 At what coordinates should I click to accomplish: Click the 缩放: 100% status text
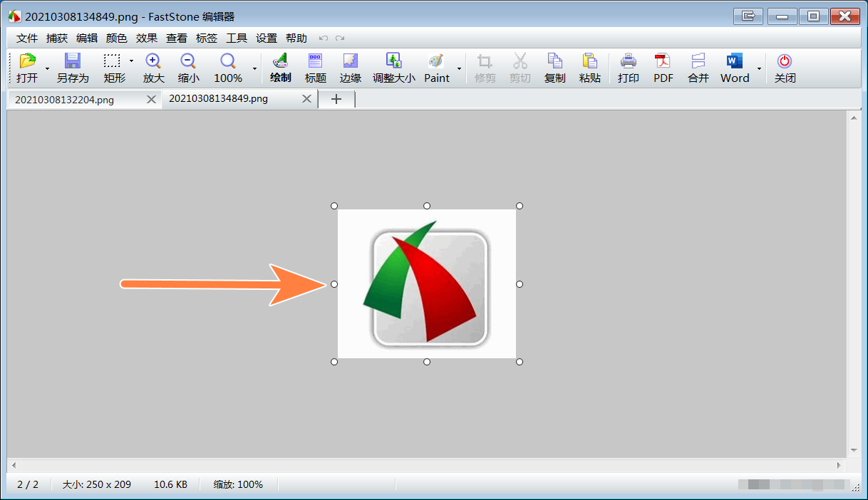(238, 484)
